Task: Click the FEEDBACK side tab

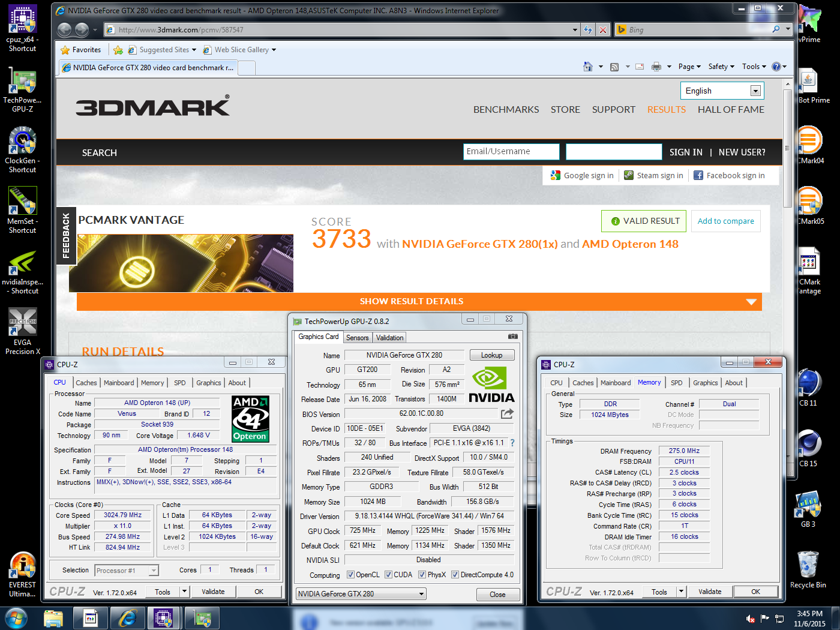Action: pos(65,236)
